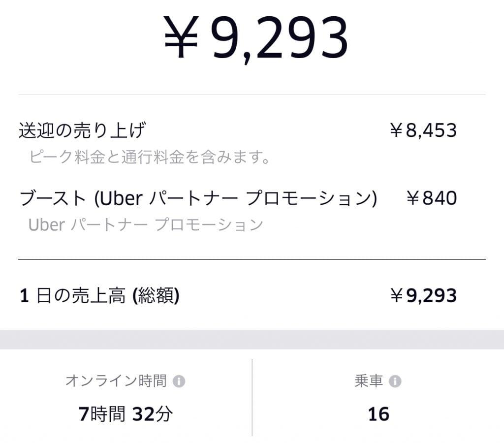Click the ¥8,453 fare amount

(x=423, y=131)
